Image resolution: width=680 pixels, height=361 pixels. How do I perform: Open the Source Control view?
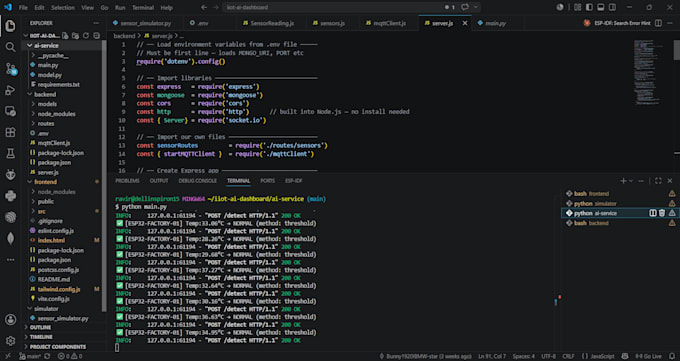tap(10, 69)
